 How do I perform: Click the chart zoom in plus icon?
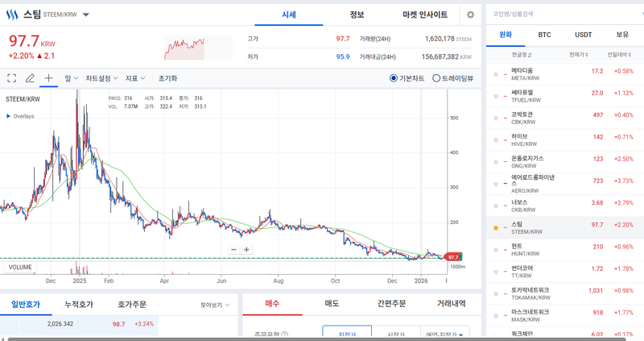(x=246, y=250)
